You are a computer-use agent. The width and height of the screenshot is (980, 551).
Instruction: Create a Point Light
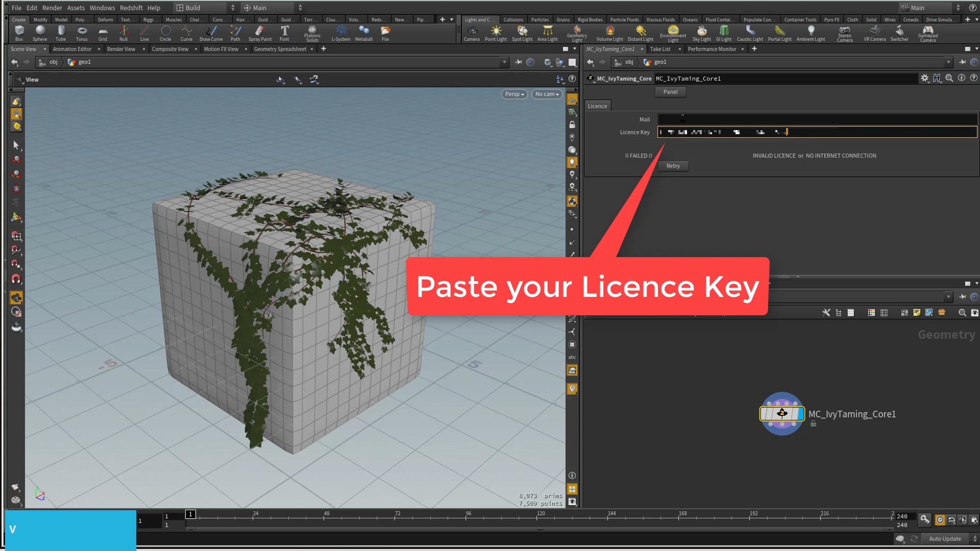(x=496, y=33)
